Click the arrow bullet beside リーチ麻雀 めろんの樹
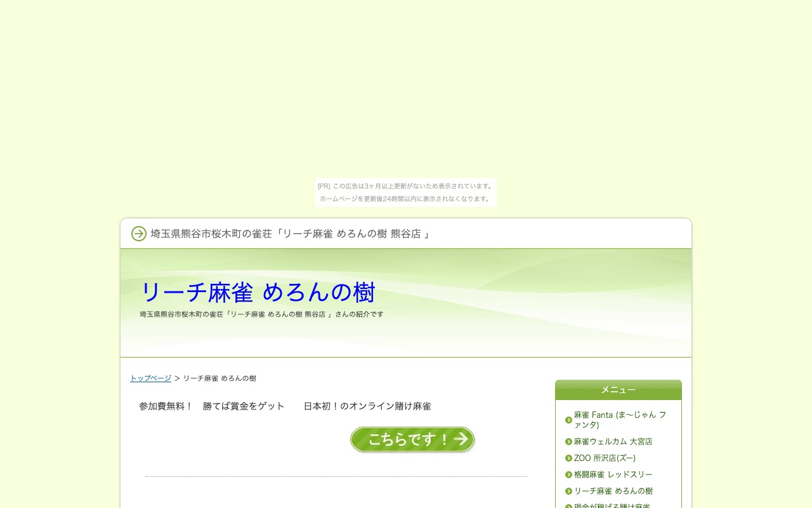 click(568, 491)
